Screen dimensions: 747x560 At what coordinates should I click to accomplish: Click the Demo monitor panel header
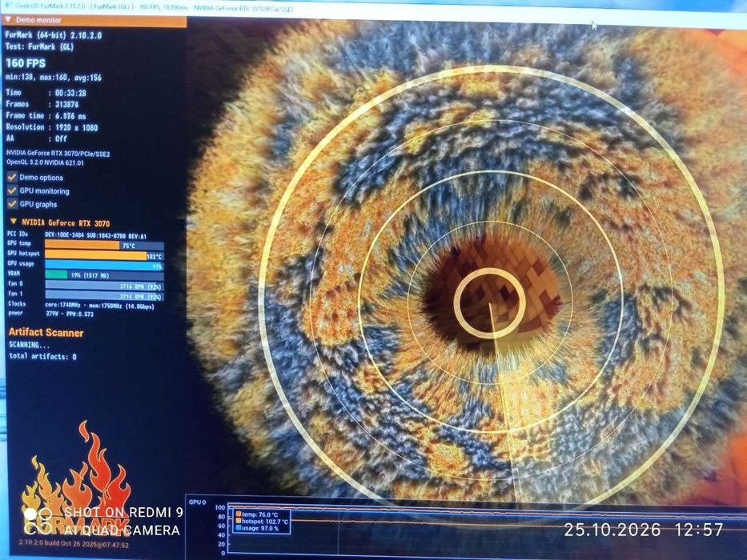pyautogui.click(x=94, y=21)
